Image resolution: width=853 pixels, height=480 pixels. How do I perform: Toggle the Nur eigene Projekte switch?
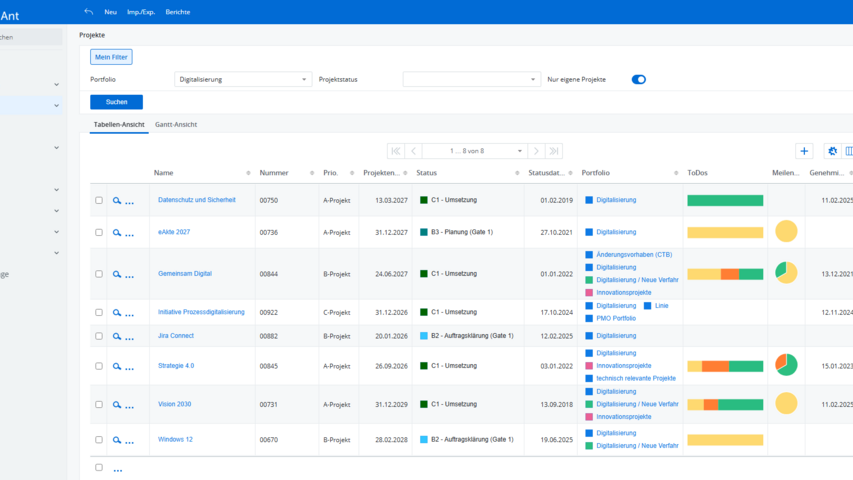pos(638,79)
